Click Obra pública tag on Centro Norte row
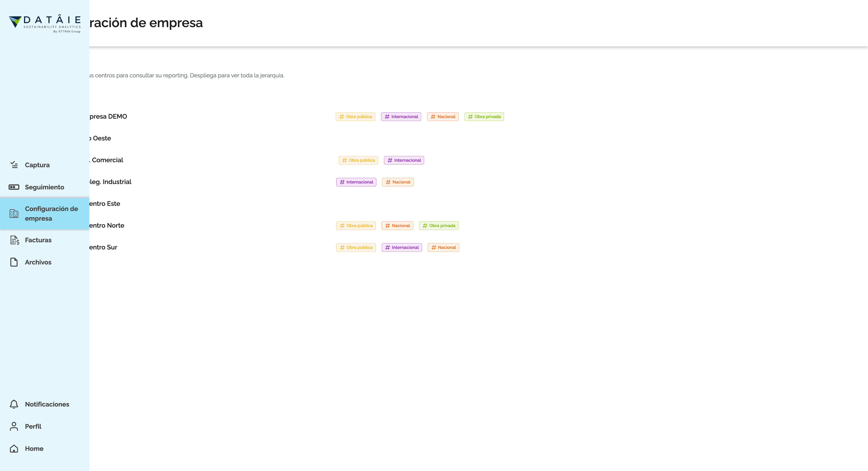Viewport: 868px width, 471px height. [356, 226]
